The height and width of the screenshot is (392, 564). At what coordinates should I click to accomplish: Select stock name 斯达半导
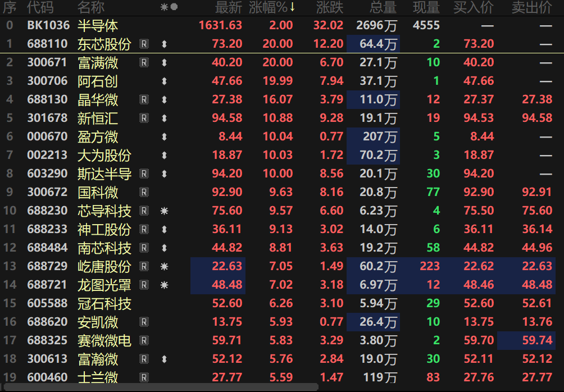coord(104,174)
